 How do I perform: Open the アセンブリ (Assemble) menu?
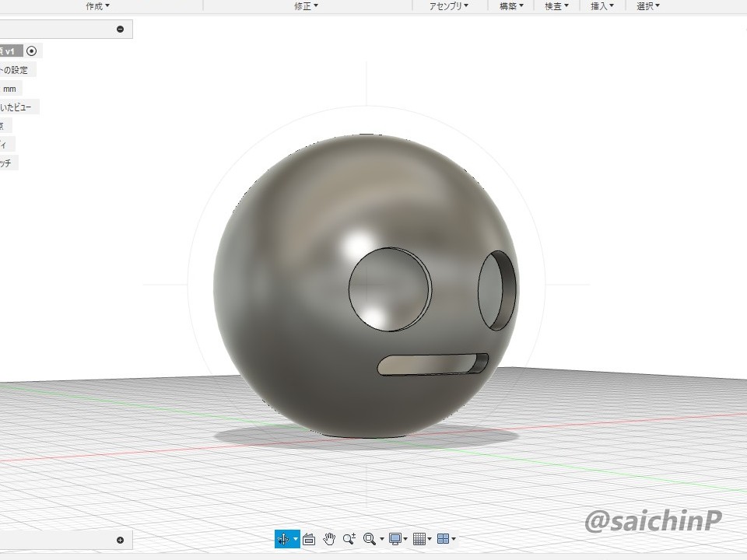coord(449,5)
